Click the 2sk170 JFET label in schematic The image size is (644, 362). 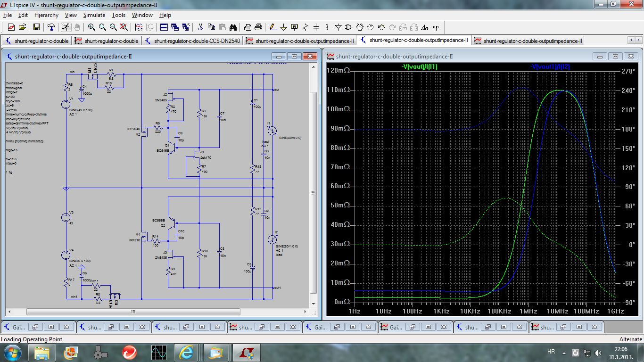click(x=206, y=157)
